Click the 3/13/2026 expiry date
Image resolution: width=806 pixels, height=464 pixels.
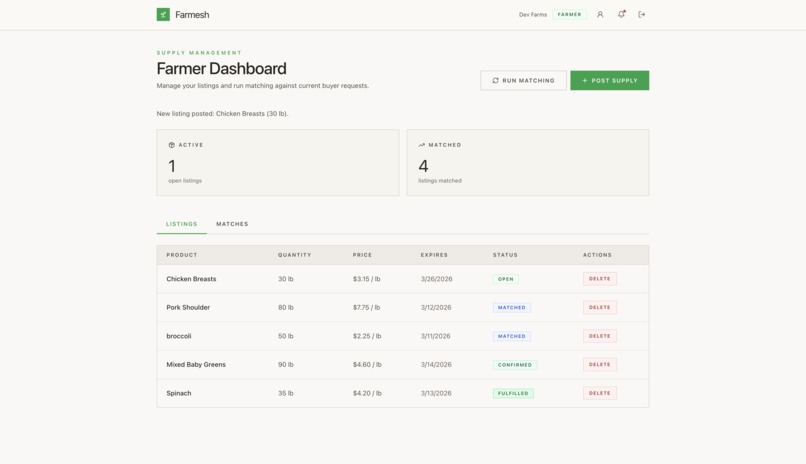click(x=436, y=393)
